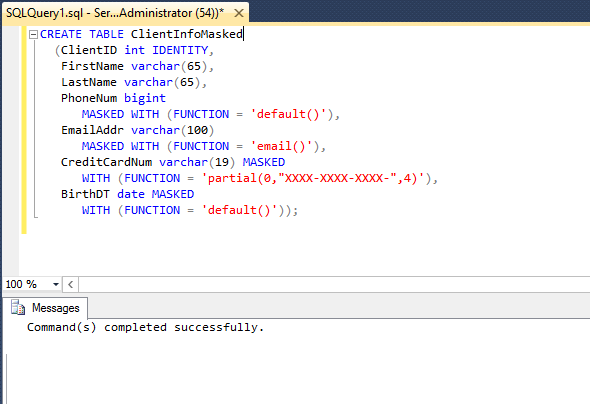Switch to the Messages tab
Image resolution: width=590 pixels, height=404 pixels.
tap(45, 308)
